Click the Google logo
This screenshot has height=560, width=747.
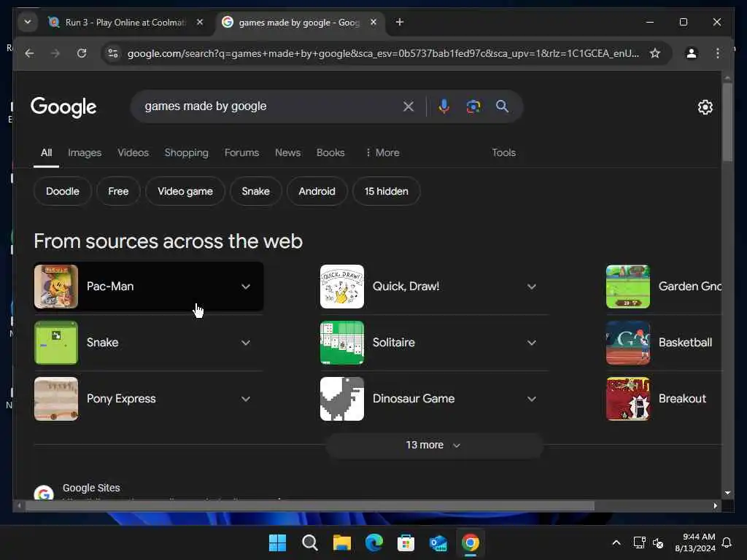pos(63,107)
